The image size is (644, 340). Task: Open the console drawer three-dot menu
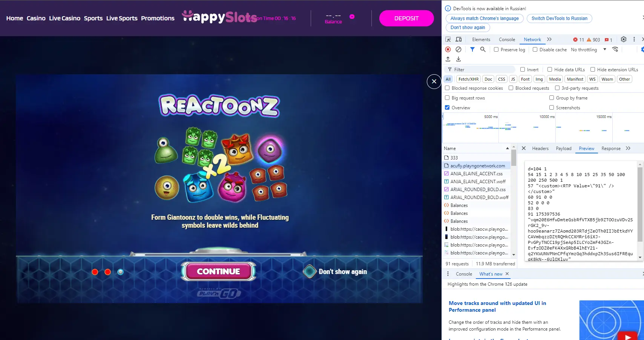pos(448,274)
